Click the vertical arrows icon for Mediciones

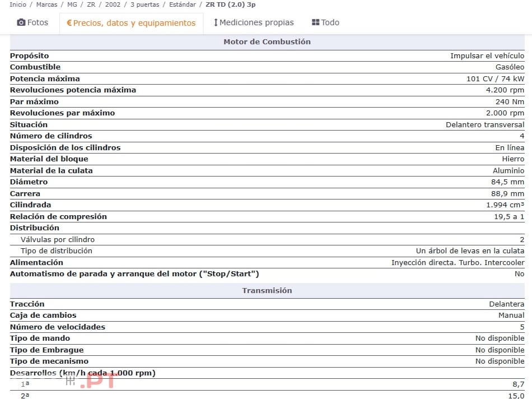[x=216, y=22]
